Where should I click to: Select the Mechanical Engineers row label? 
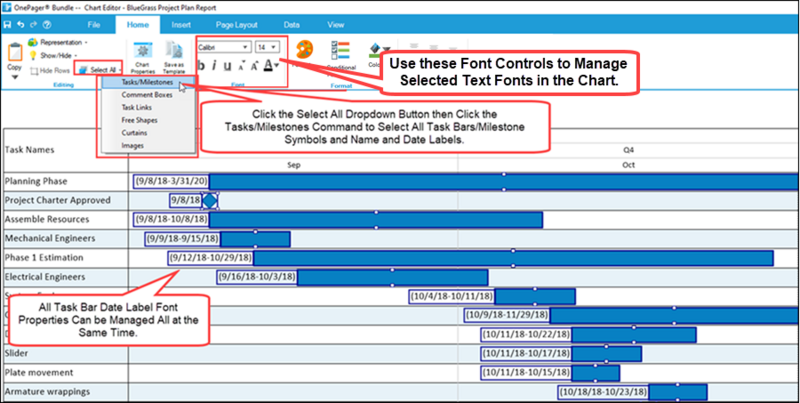pos(50,238)
